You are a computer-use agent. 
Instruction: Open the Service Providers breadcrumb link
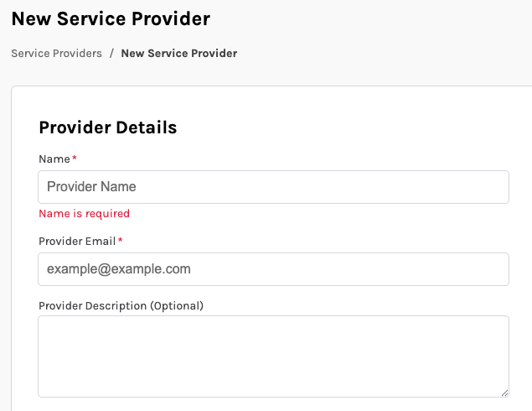(56, 53)
